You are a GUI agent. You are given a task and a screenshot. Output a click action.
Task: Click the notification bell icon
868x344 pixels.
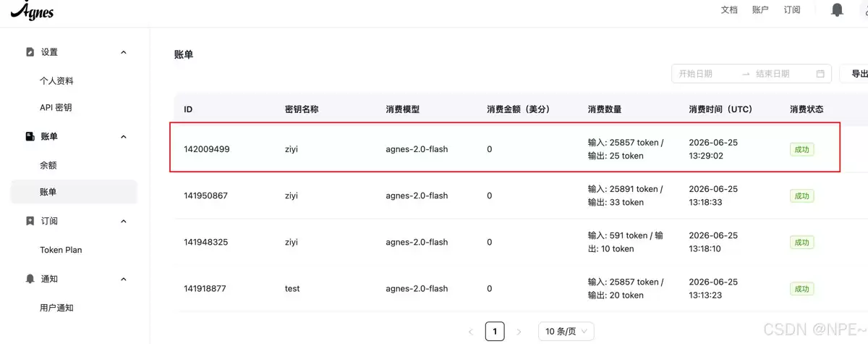coord(838,9)
